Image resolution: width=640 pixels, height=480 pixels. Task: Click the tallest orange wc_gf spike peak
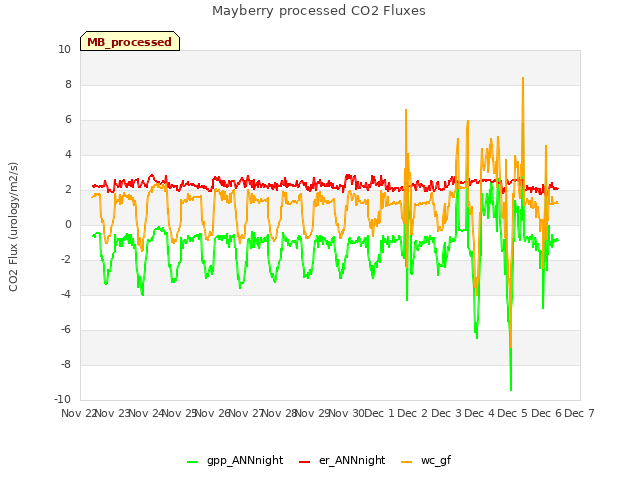[523, 78]
